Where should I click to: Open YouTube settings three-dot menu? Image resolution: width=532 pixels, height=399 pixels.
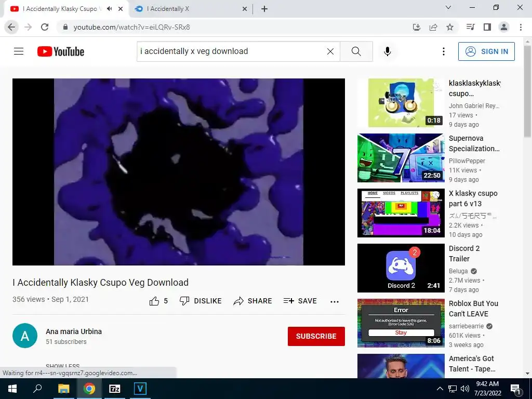pyautogui.click(x=444, y=51)
